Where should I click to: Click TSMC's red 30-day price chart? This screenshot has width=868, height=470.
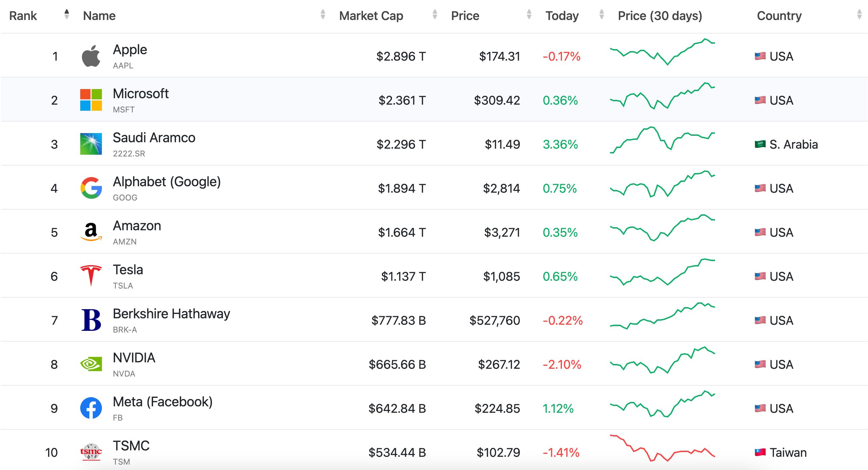pos(662,448)
